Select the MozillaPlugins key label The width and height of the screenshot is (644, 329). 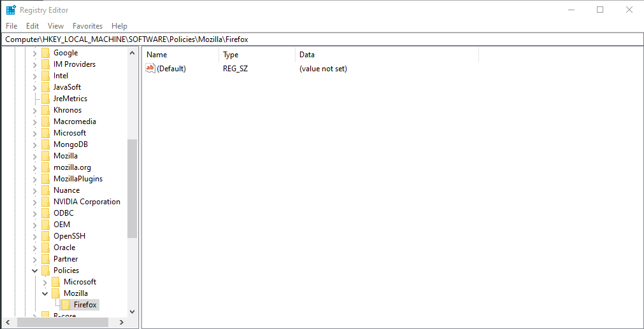78,179
